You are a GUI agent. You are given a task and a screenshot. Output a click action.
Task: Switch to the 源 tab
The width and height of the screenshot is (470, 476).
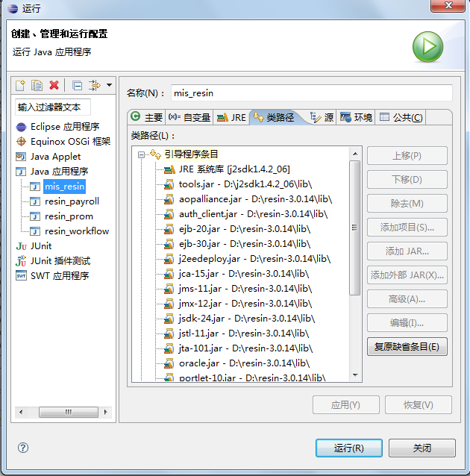[x=322, y=117]
